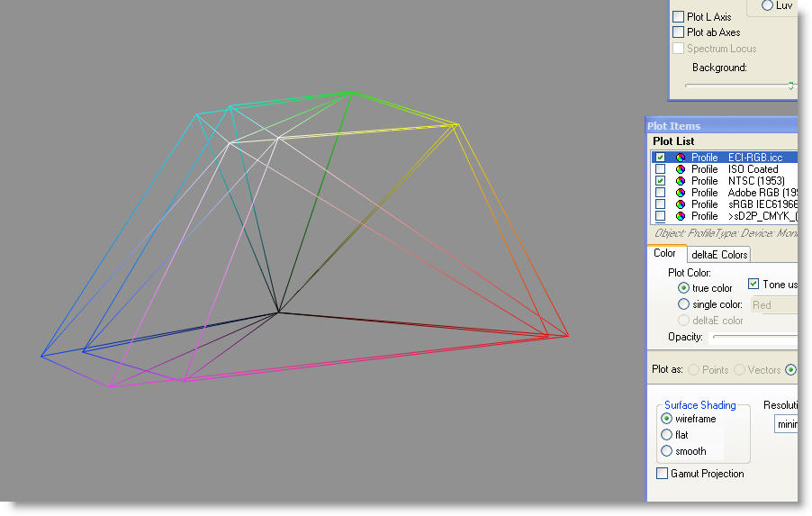Check the Plot ab Axes option
The width and height of the screenshot is (812, 516).
pos(679,32)
